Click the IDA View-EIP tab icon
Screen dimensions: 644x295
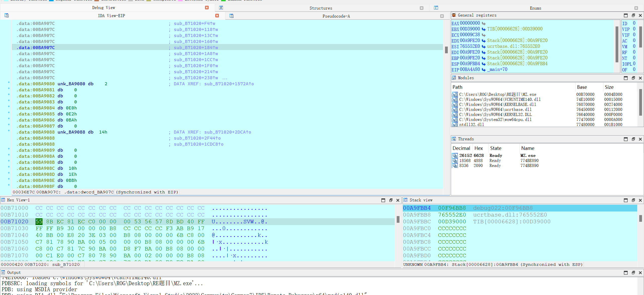coord(7,16)
